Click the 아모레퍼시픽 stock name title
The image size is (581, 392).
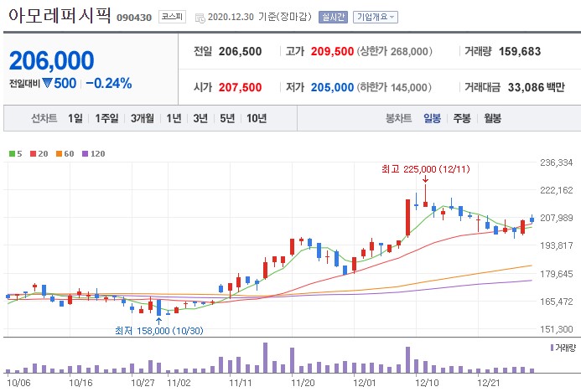coord(60,16)
